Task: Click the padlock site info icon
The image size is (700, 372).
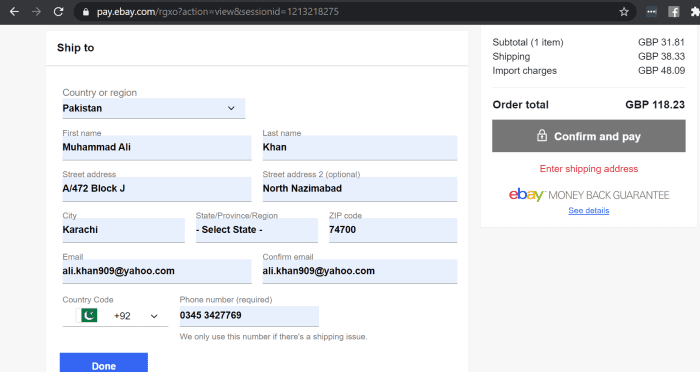Action: pos(86,12)
